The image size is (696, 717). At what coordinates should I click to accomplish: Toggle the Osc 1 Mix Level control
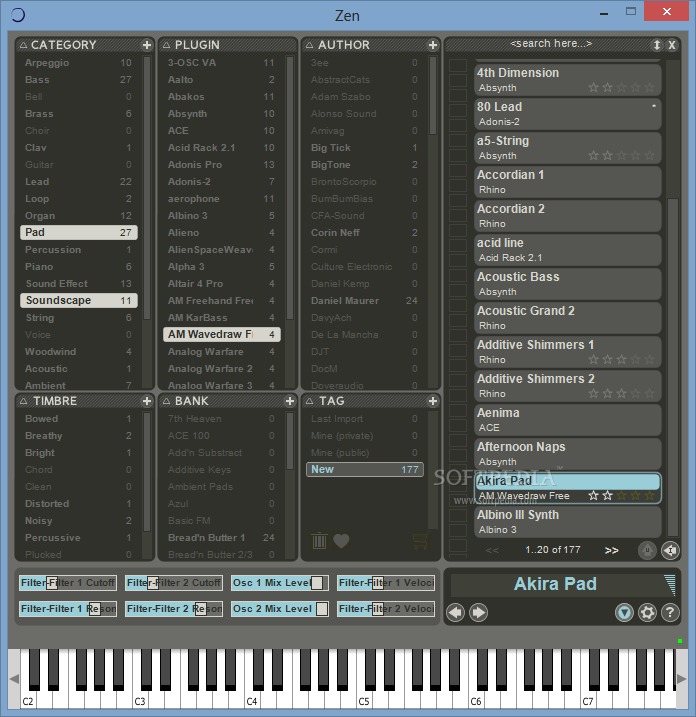(279, 583)
